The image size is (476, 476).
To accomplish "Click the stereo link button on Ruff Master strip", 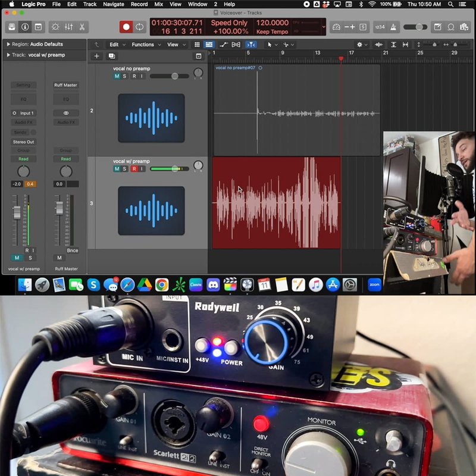I will (x=66, y=113).
